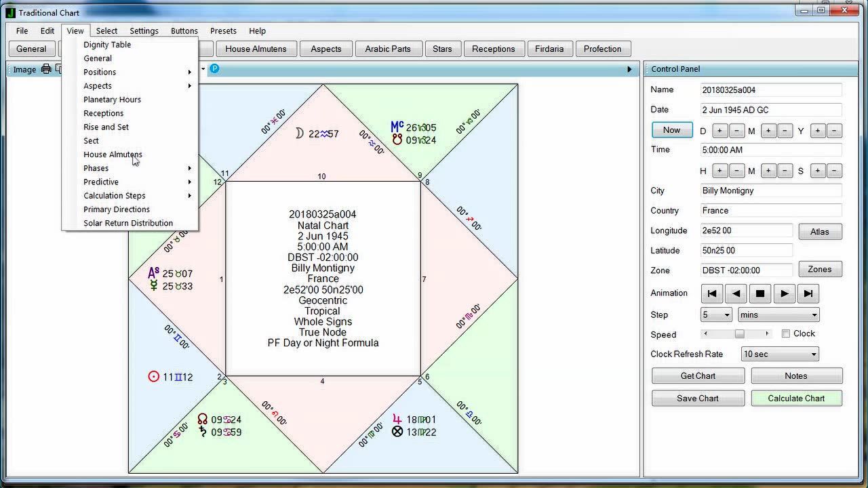Decrease the day with the D minus button
This screenshot has height=488, width=868.
(736, 131)
